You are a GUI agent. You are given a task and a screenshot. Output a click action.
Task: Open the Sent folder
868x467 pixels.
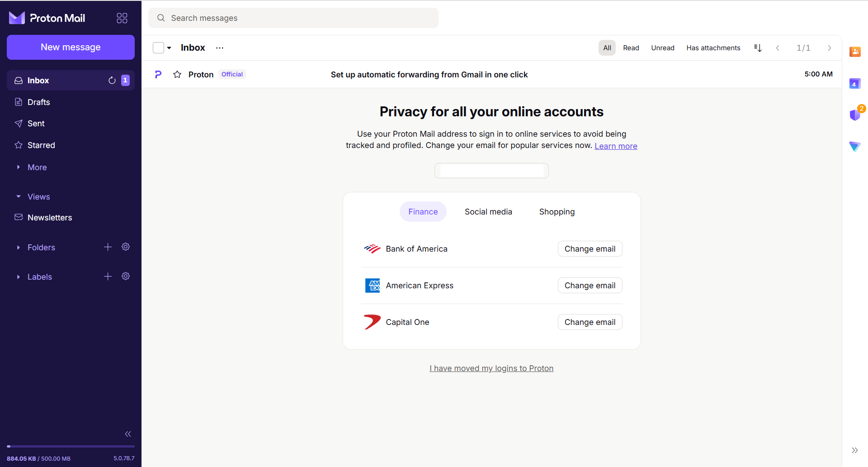pyautogui.click(x=71, y=124)
